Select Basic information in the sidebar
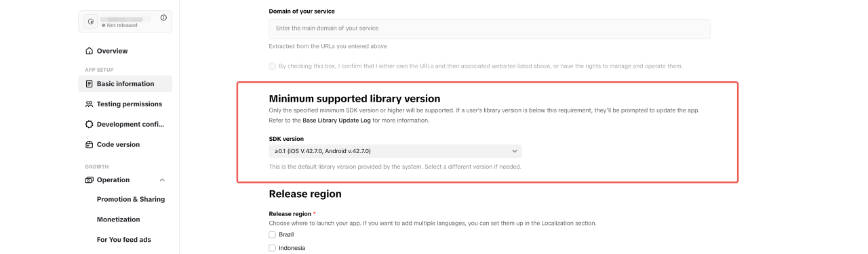This screenshot has height=254, width=868. [x=125, y=84]
